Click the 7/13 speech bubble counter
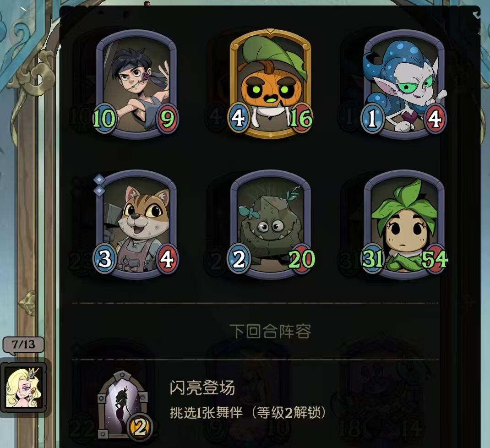 23,345
